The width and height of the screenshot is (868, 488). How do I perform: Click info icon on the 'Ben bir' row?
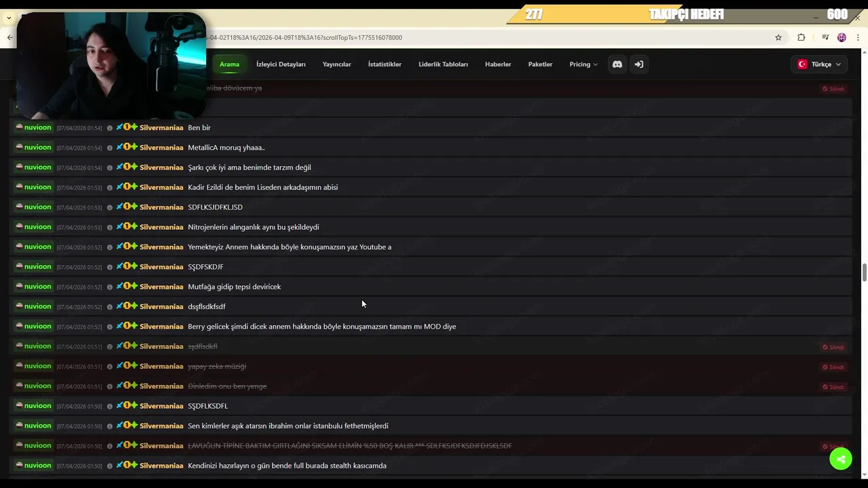[110, 128]
